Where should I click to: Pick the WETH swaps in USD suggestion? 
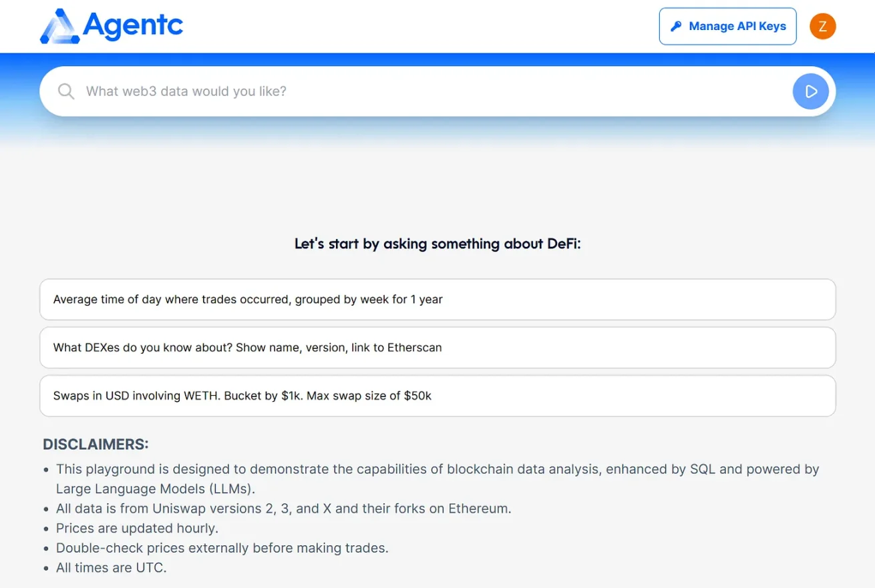click(437, 396)
